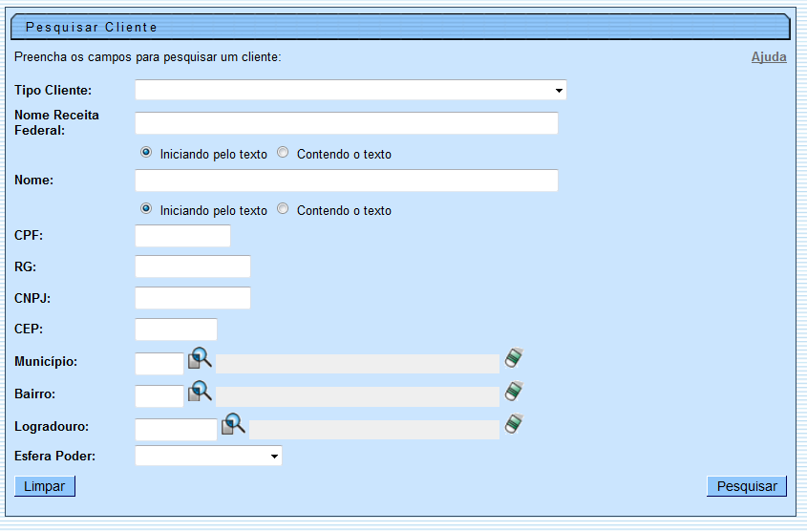Open Município search magnifier icon
The image size is (807, 532).
pos(200,358)
